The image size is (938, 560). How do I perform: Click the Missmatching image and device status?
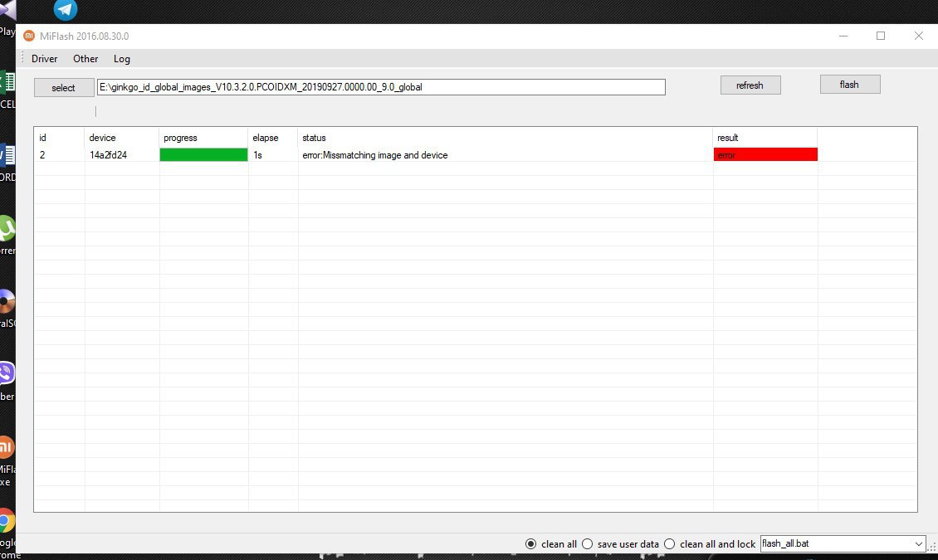point(375,155)
